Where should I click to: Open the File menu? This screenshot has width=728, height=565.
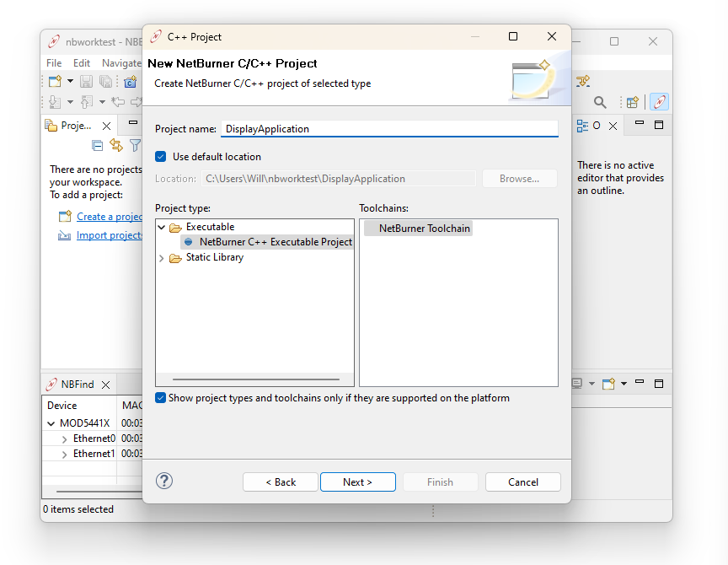coord(53,62)
